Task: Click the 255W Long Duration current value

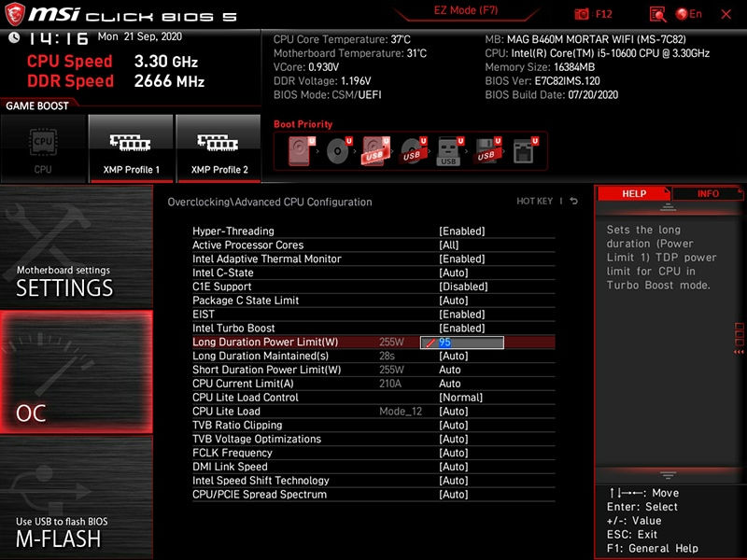Action: click(391, 342)
